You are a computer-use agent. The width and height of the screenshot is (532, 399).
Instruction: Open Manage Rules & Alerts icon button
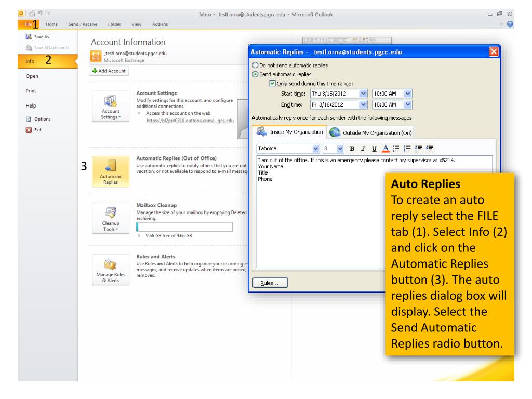tap(111, 270)
